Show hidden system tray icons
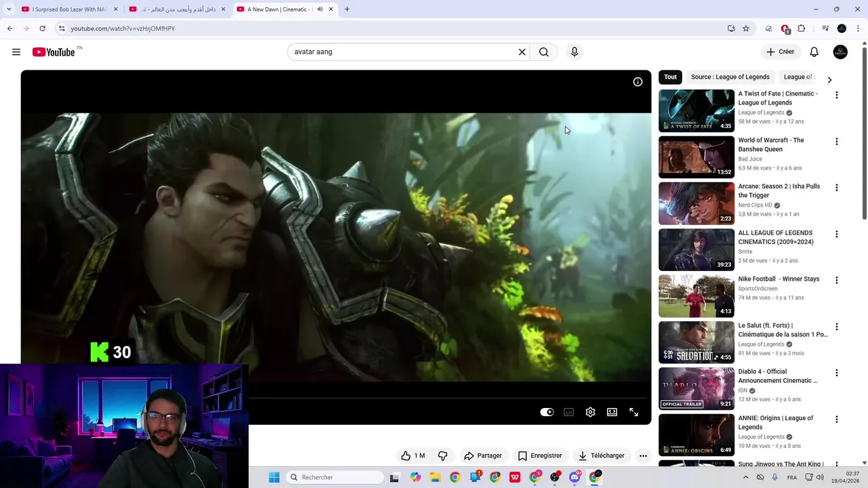This screenshot has width=868, height=488. [x=746, y=477]
